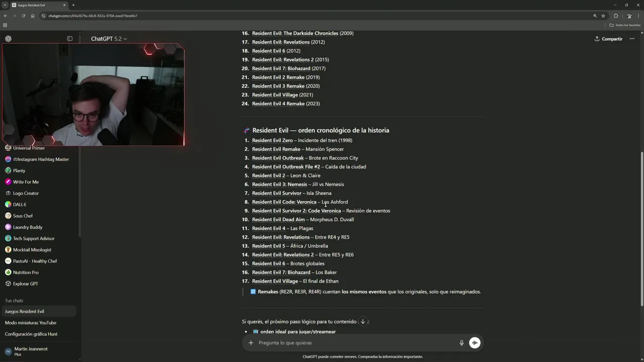This screenshot has width=644, height=362.
Task: Click the DALL-E GPT icon
Action: (x=8, y=205)
